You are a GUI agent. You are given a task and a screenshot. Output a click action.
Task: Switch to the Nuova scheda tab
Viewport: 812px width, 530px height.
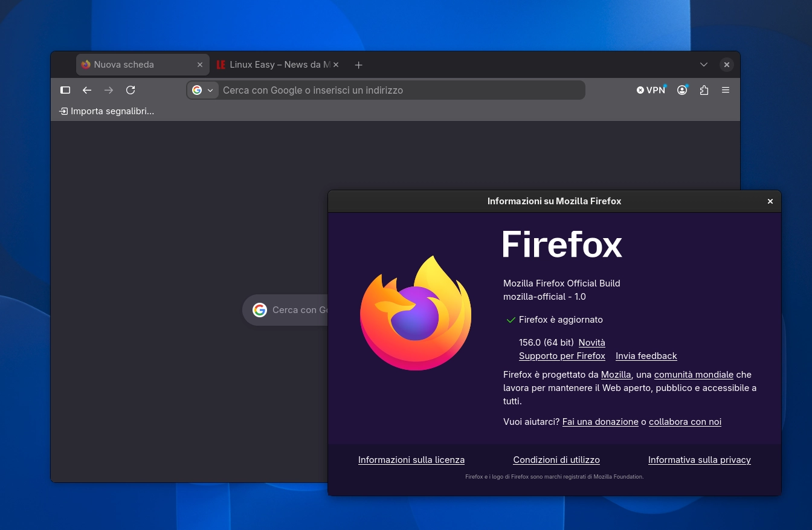(x=143, y=65)
